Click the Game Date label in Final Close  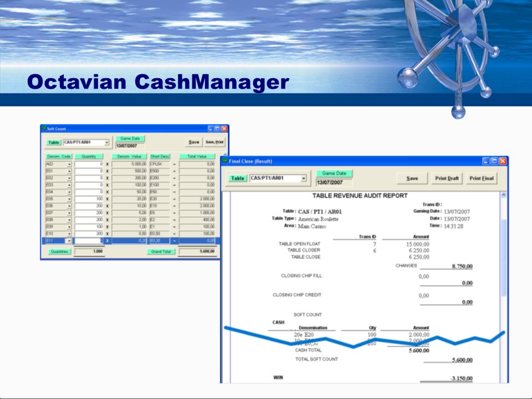334,173
